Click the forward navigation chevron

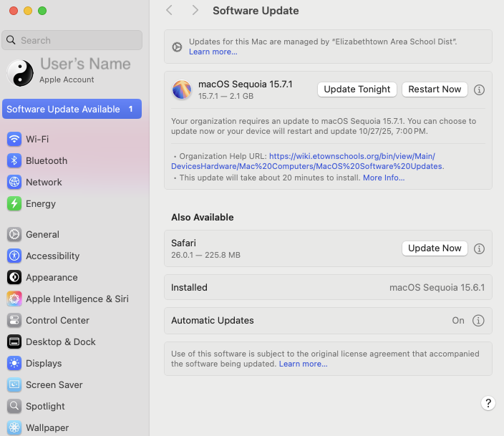195,10
